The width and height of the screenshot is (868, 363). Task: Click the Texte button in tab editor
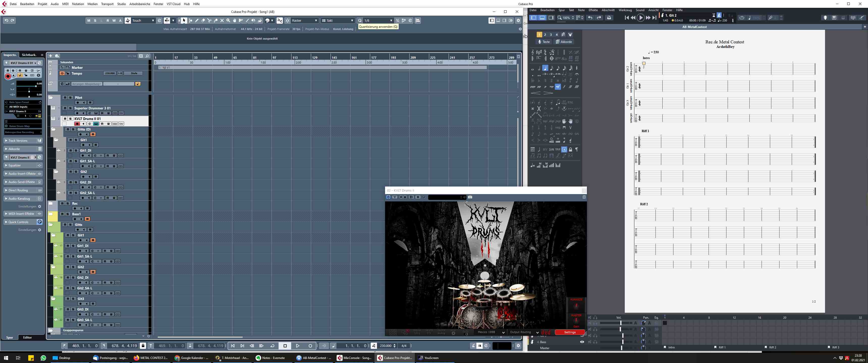tap(544, 42)
